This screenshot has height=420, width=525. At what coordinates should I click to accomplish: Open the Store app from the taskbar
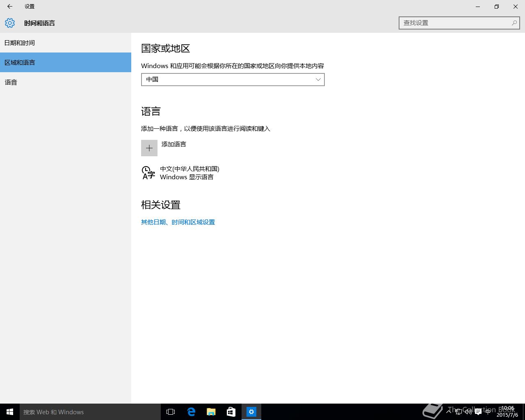click(x=231, y=412)
